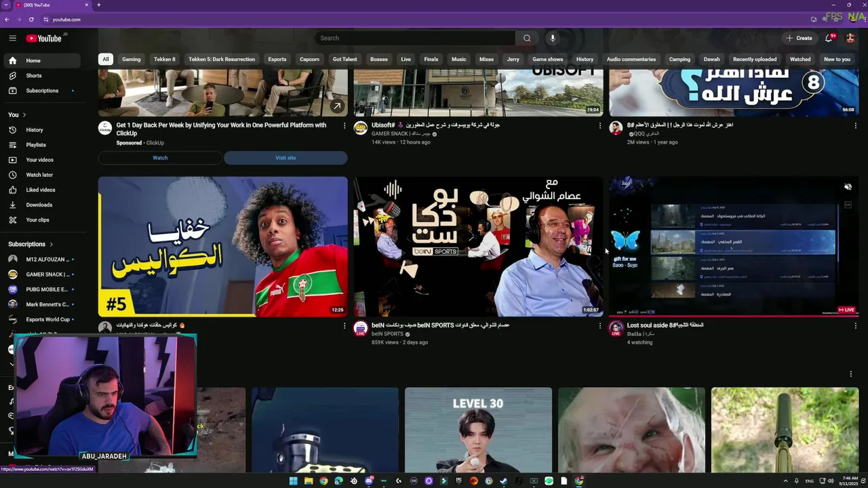Select the Got Talent filter chip
Screen dimensions: 868x488
344,59
